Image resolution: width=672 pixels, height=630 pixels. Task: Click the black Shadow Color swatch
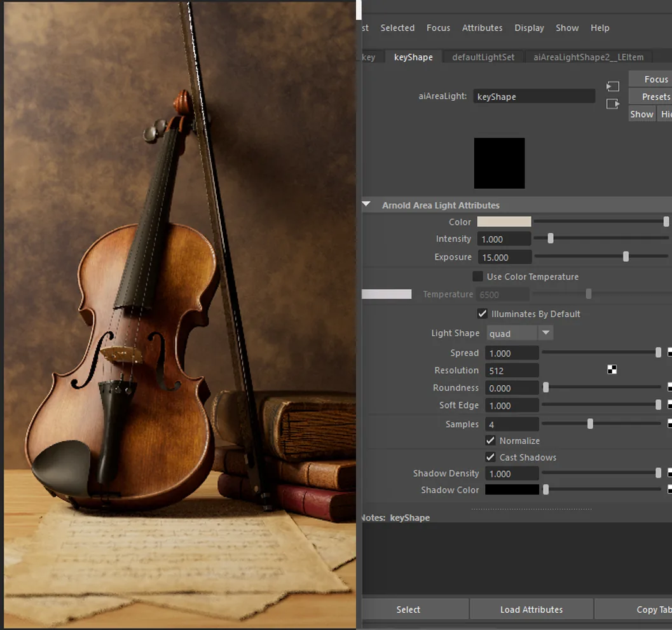click(512, 490)
